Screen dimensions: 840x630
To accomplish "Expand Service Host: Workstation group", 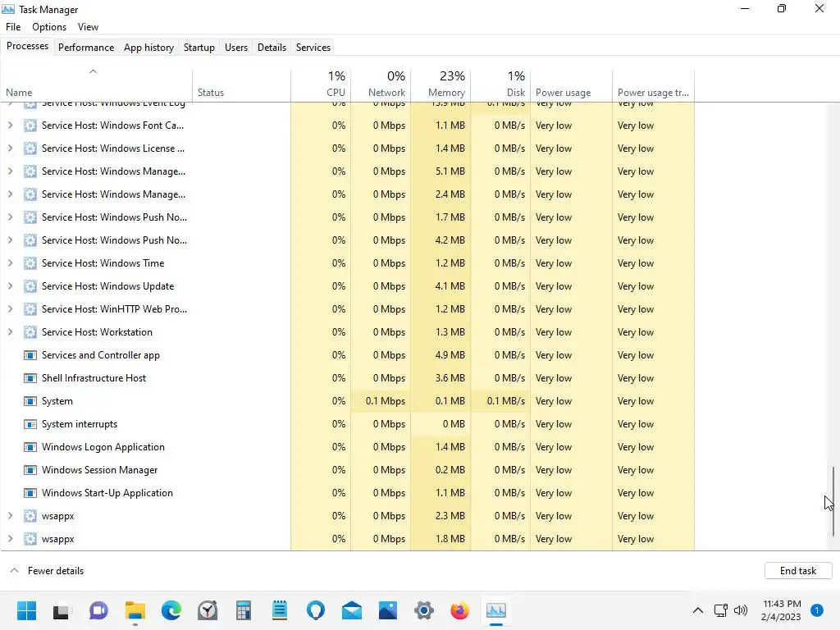I will coord(10,332).
